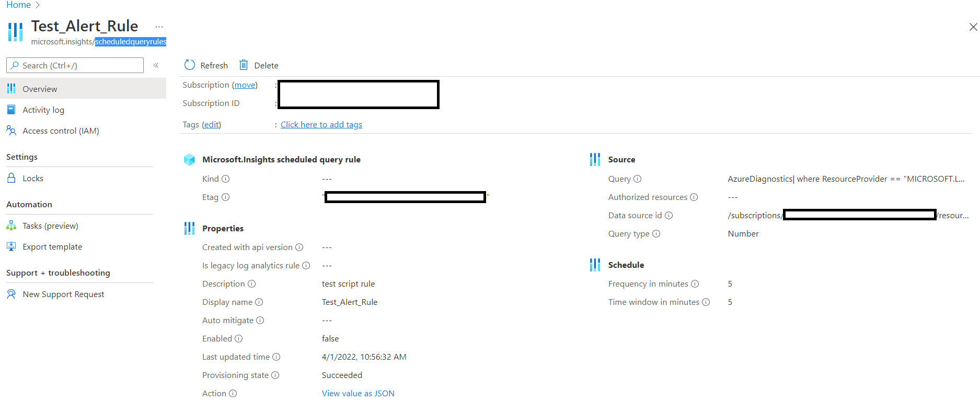The width and height of the screenshot is (980, 414).
Task: Click the info icon next to Description
Action: click(x=251, y=283)
